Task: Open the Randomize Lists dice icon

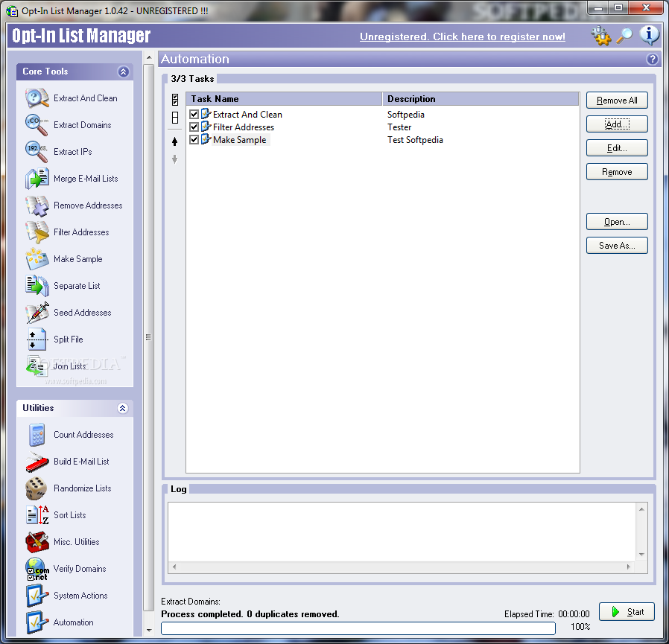Action: click(x=37, y=488)
